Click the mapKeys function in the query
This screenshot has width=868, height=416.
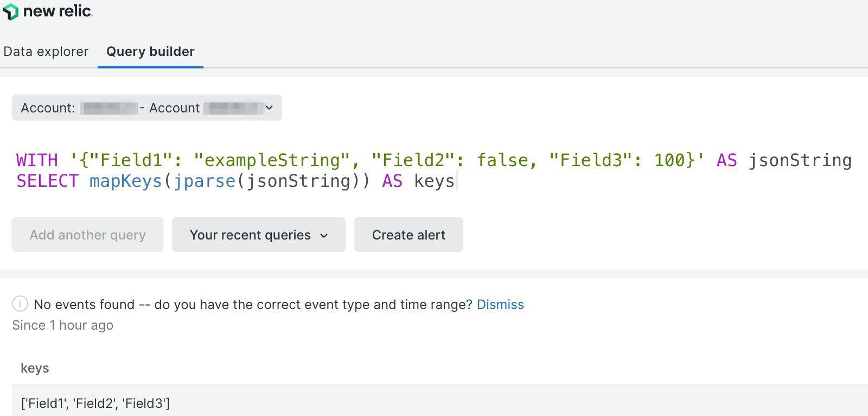coord(126,181)
